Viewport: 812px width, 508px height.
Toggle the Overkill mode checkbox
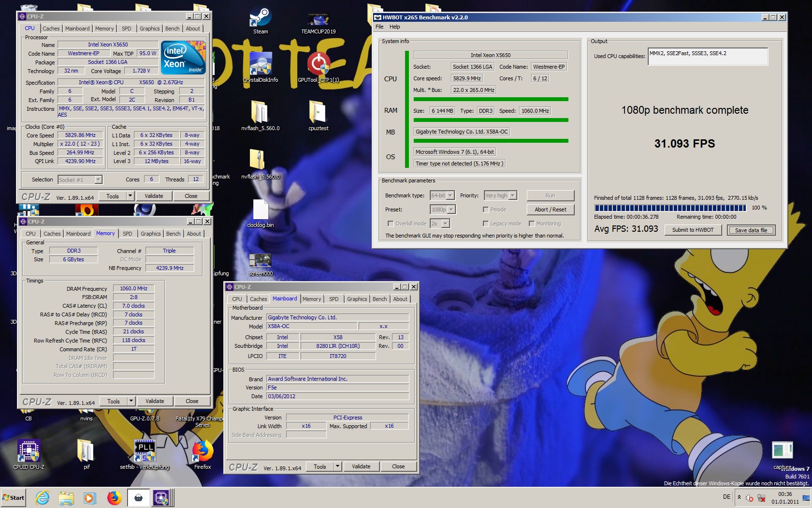(391, 224)
